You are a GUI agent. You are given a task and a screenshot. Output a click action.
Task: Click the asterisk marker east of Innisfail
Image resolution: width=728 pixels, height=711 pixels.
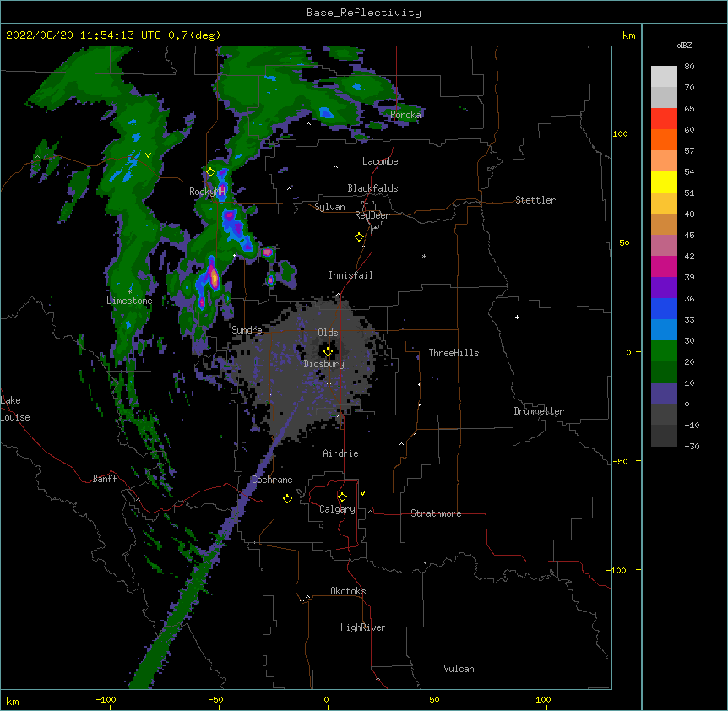[424, 257]
